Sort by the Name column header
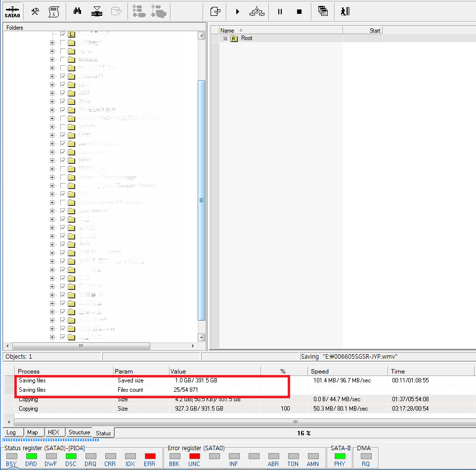 pos(281,30)
